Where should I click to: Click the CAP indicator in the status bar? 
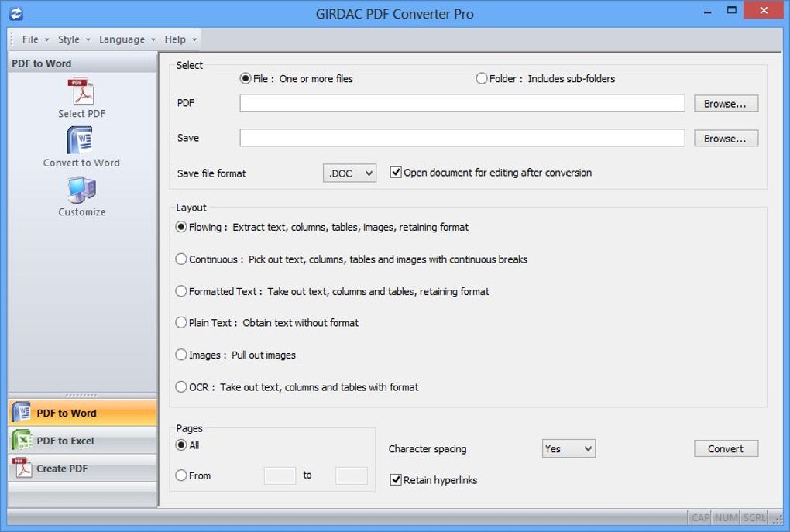(700, 517)
